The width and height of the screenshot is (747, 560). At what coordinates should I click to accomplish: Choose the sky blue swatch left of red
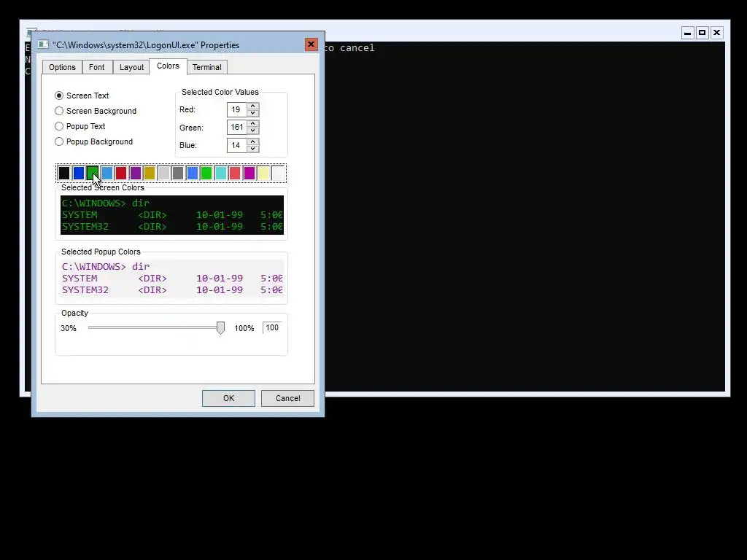[x=107, y=173]
